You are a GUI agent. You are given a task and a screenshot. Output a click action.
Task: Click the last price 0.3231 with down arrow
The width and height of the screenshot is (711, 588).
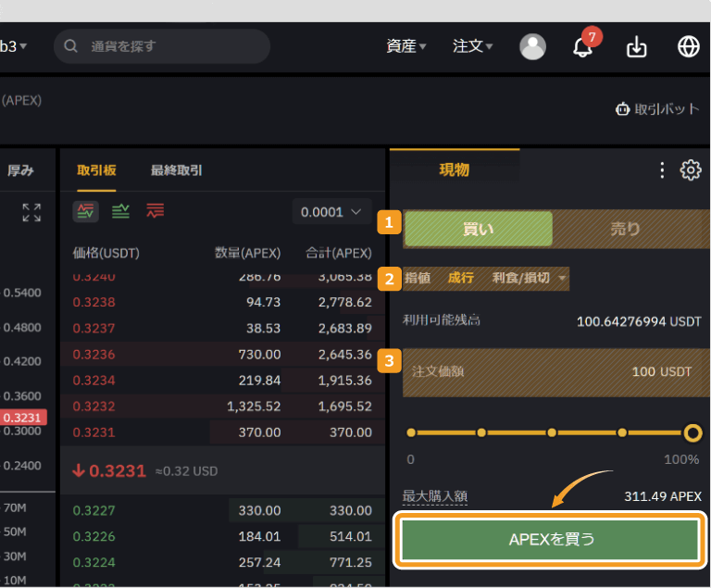[109, 471]
